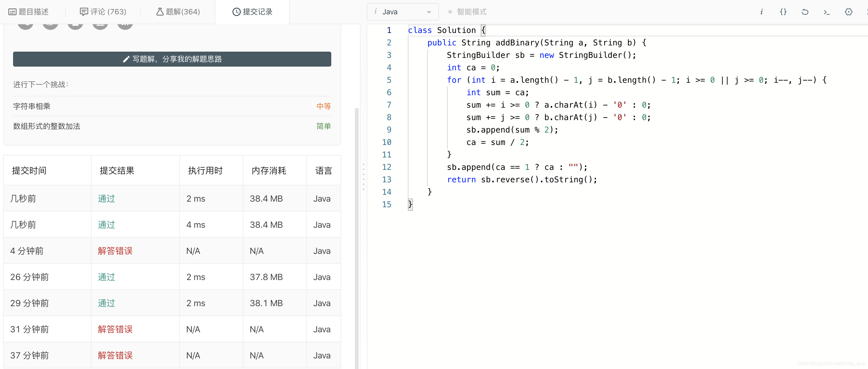The height and width of the screenshot is (369, 868).
Task: Open the 题解(364) tab
Action: tap(178, 12)
